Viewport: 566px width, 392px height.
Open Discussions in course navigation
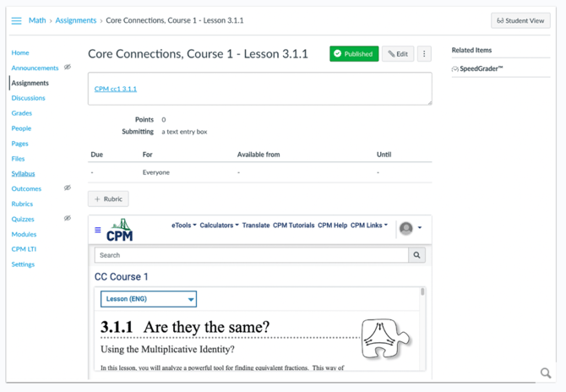(28, 98)
